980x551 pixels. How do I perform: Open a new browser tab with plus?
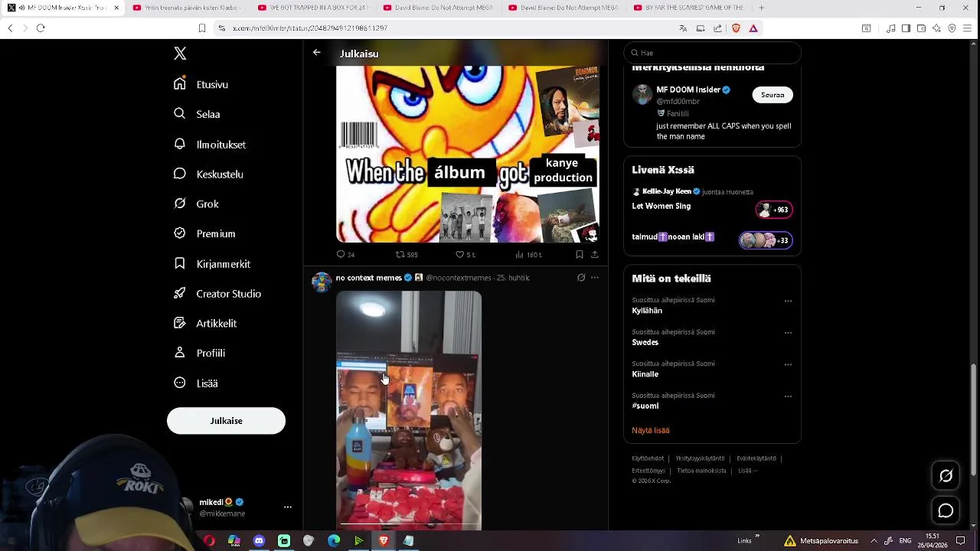[761, 8]
